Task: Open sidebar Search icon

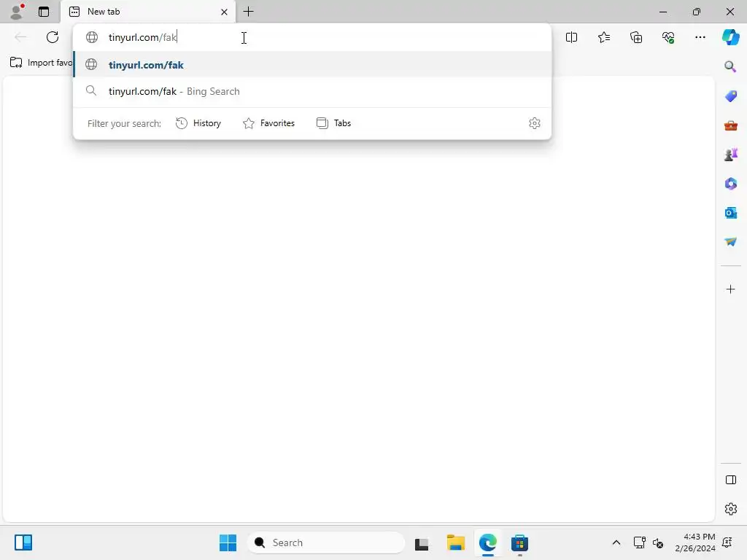Action: [x=730, y=66]
